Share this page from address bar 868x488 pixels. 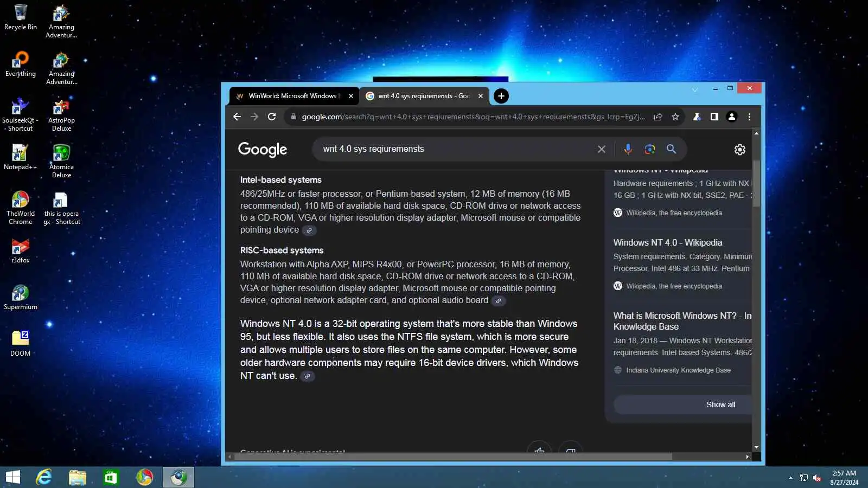pyautogui.click(x=658, y=117)
